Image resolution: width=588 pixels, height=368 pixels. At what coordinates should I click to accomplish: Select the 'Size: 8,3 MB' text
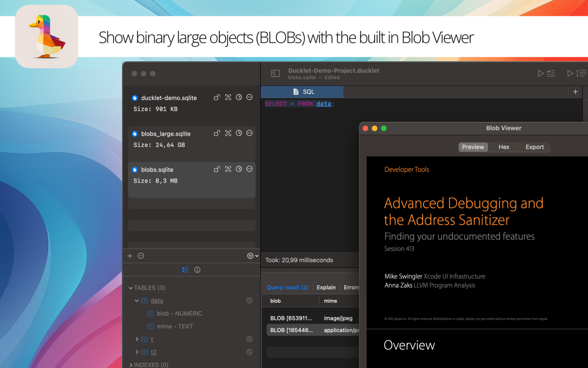pyautogui.click(x=156, y=181)
